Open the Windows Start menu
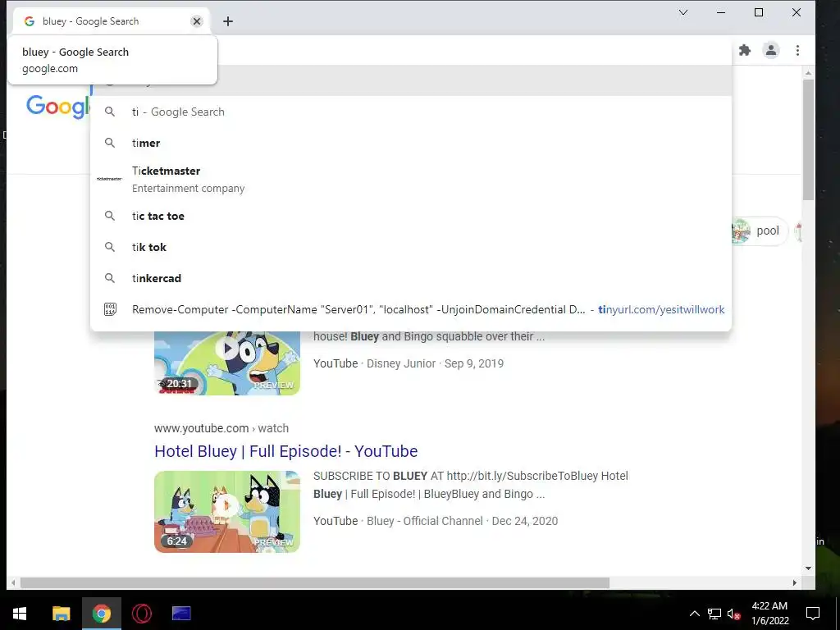This screenshot has height=630, width=840. tap(20, 614)
